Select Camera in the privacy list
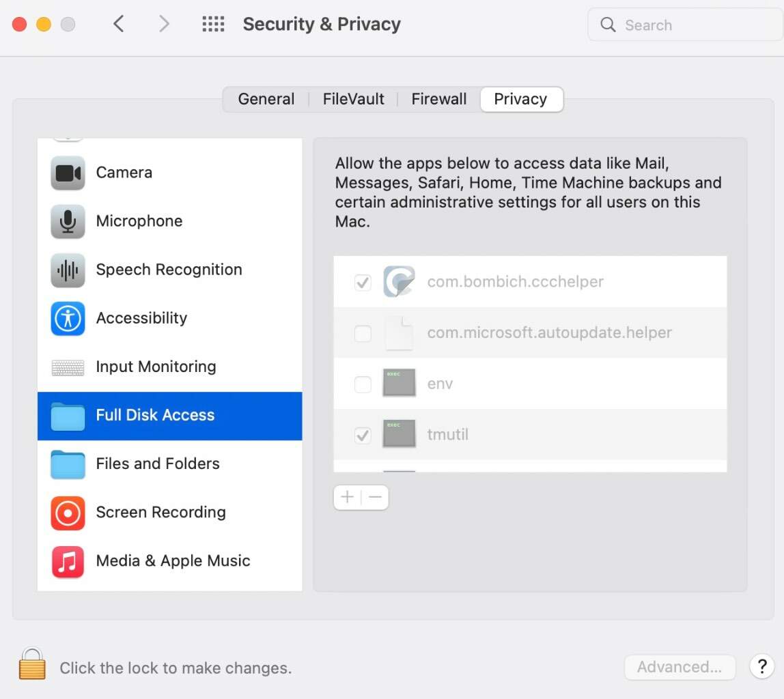Viewport: 784px width, 699px height. 169,173
